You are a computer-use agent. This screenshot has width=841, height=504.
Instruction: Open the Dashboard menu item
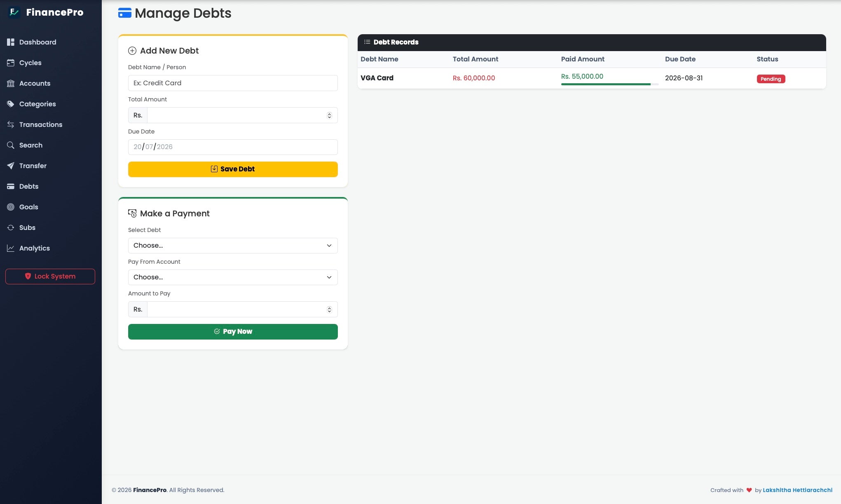click(51, 42)
